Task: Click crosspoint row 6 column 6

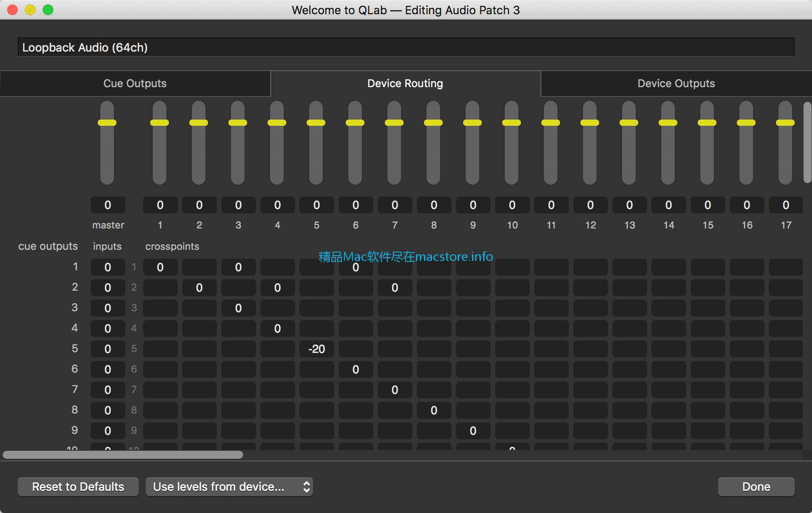Action: [x=356, y=369]
